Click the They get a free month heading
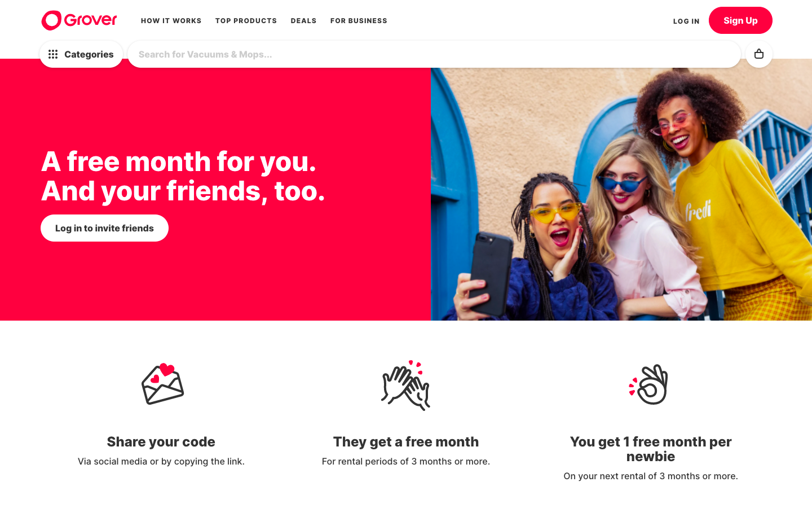 [x=406, y=442]
